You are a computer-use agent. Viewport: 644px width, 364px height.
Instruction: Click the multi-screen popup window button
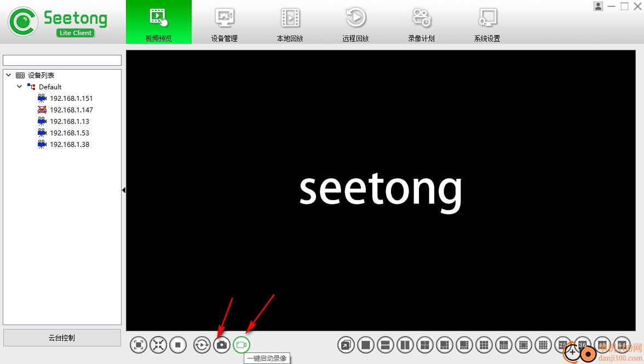coord(346,345)
